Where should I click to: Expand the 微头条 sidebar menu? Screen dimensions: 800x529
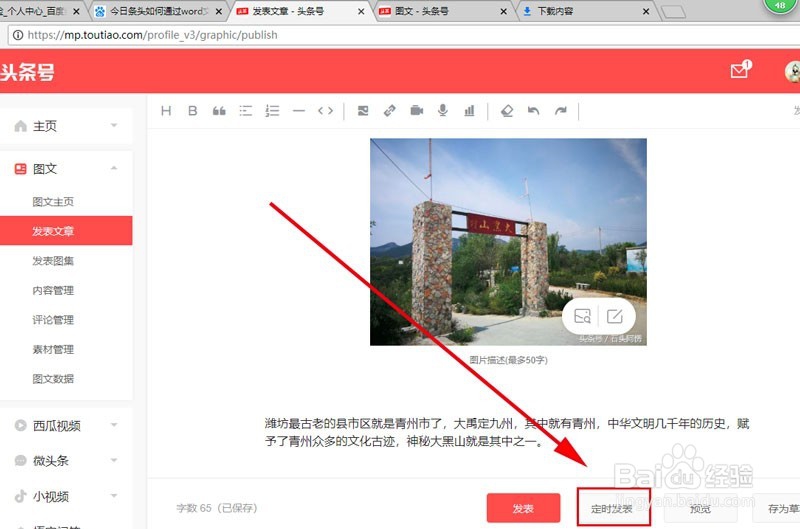click(x=66, y=461)
